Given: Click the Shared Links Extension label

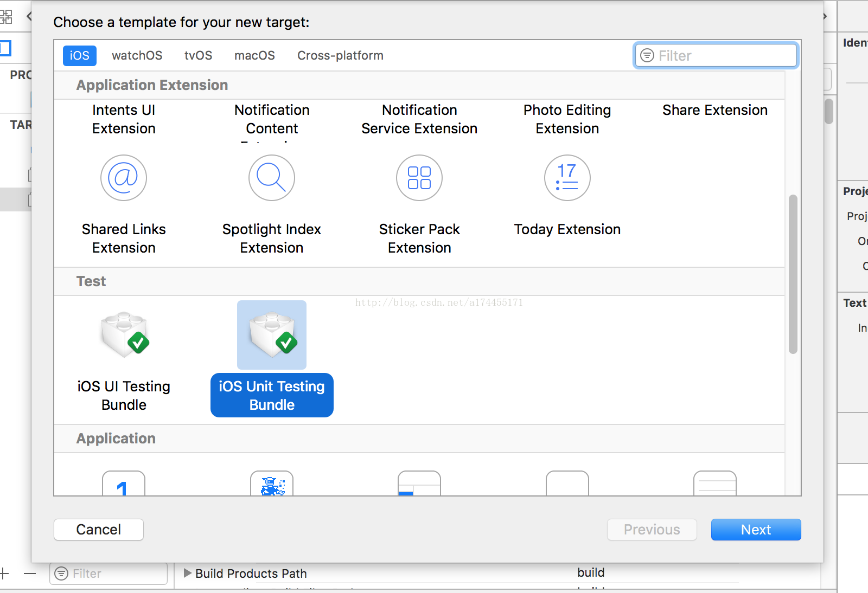Looking at the screenshot, I should coord(124,239).
